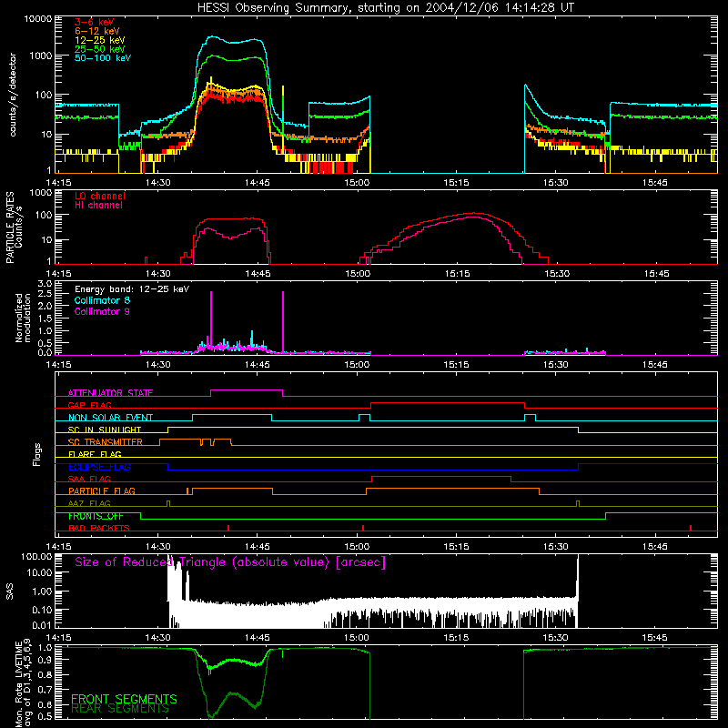Screen dimensions: 728x728
Task: Click the 100.00 tick on SAS axis
Action: [x=36, y=556]
